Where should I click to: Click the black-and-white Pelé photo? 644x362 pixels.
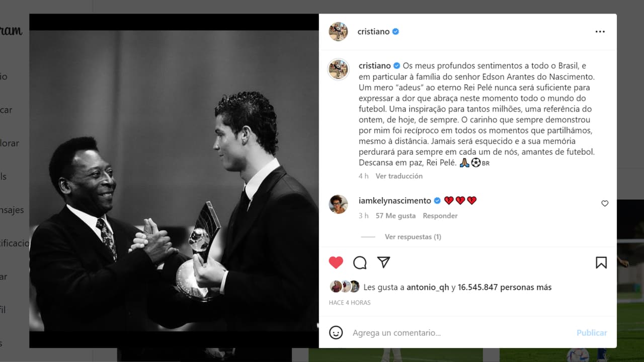174,181
